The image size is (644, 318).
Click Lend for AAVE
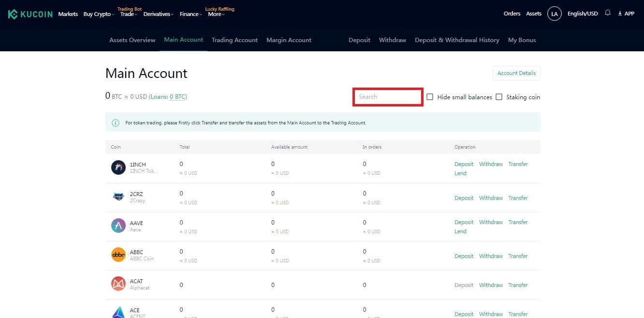460,231
